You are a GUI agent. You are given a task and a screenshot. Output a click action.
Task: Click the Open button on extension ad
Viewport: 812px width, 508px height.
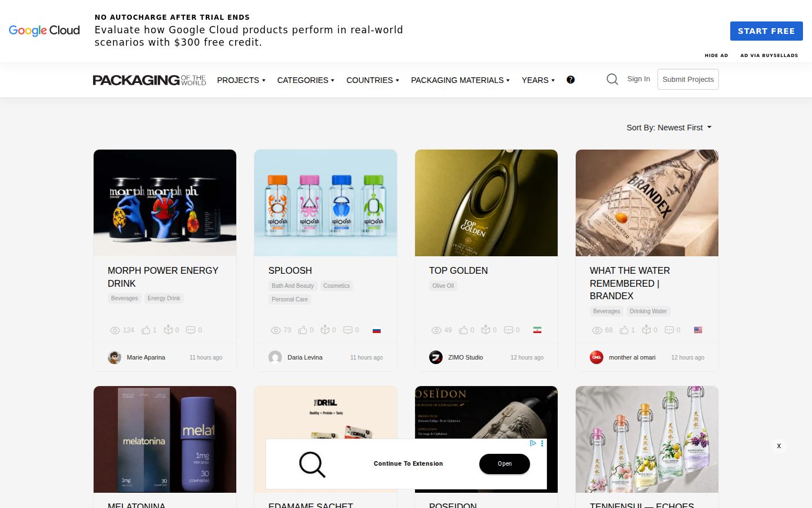(x=505, y=464)
